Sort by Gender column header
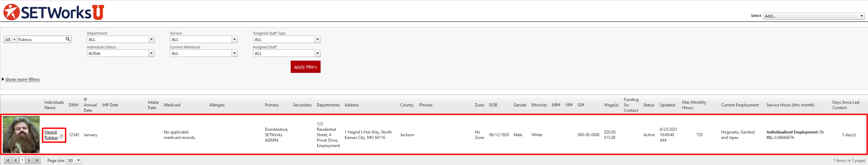868x165 pixels. (520, 105)
